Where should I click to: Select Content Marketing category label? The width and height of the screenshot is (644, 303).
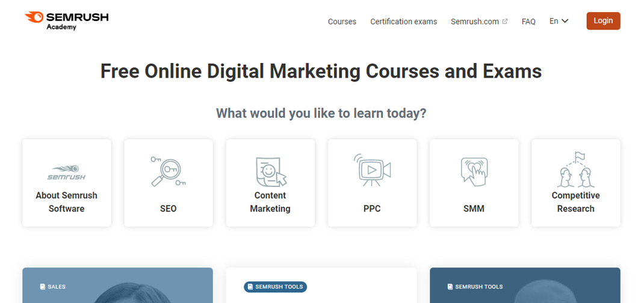[270, 202]
